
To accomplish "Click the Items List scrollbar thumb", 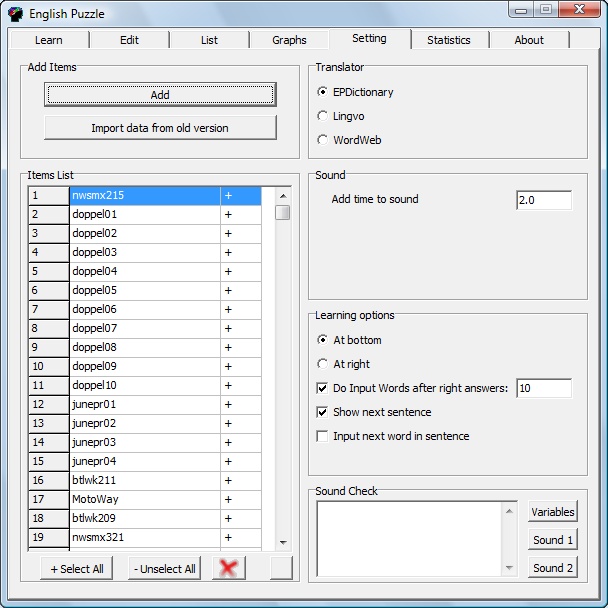I will (x=283, y=212).
